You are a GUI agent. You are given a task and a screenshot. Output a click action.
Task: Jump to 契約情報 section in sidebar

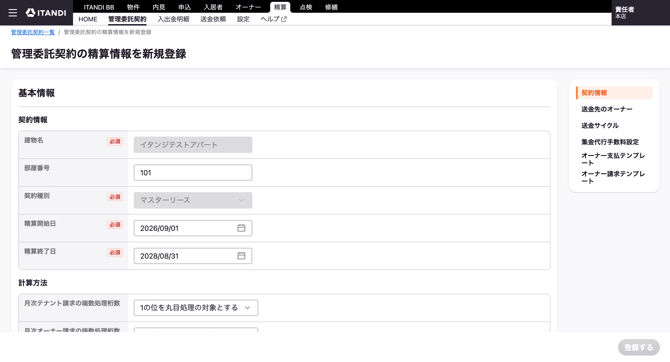tap(614, 93)
